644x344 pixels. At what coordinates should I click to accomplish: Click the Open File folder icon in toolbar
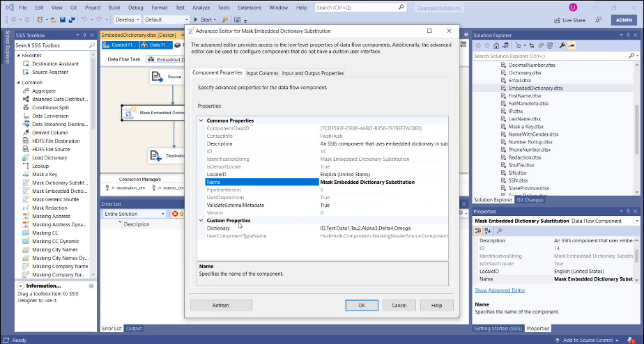(54, 19)
